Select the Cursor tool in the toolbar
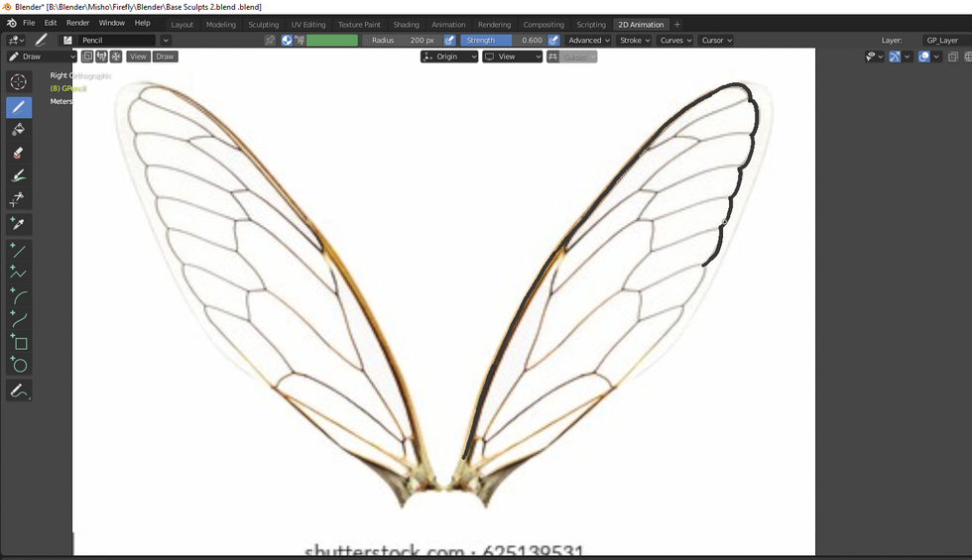972x560 pixels. pos(19,81)
